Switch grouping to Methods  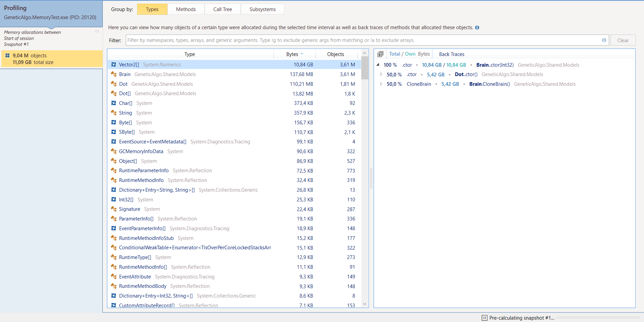pyautogui.click(x=186, y=9)
